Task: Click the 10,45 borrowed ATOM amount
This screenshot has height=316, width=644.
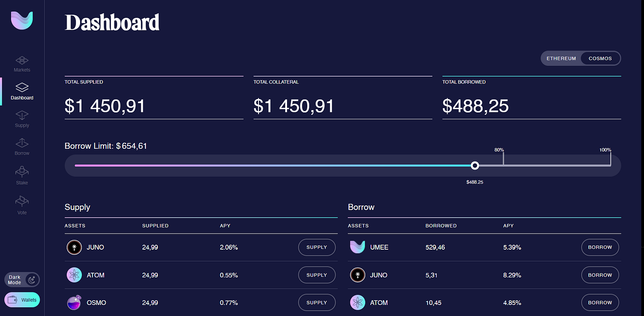Action: point(433,303)
